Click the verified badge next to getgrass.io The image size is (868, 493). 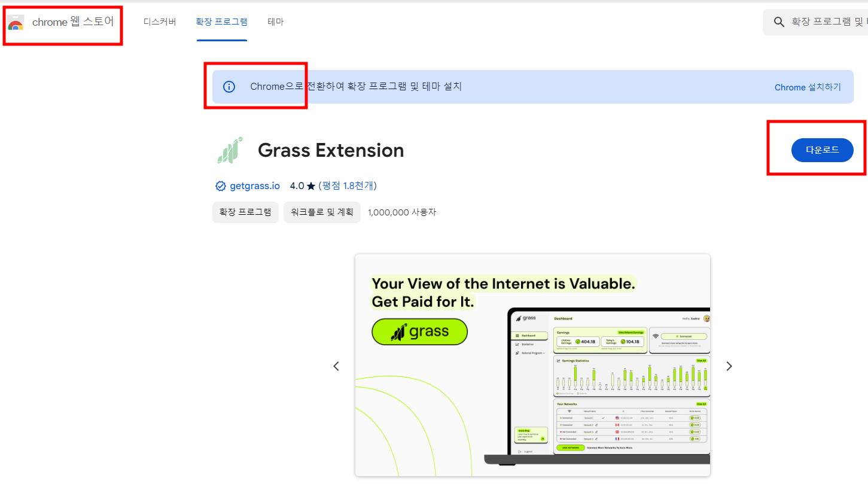click(x=221, y=186)
